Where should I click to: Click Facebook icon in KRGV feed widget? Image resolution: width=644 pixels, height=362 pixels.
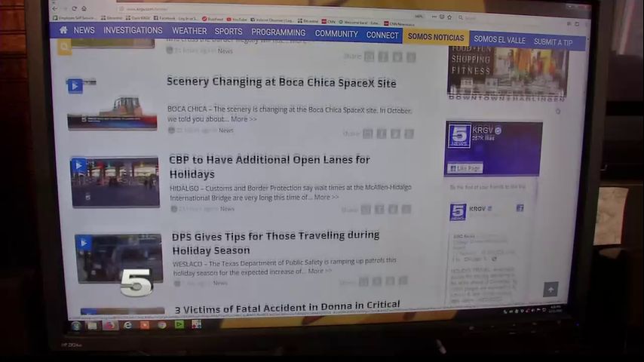pos(520,208)
